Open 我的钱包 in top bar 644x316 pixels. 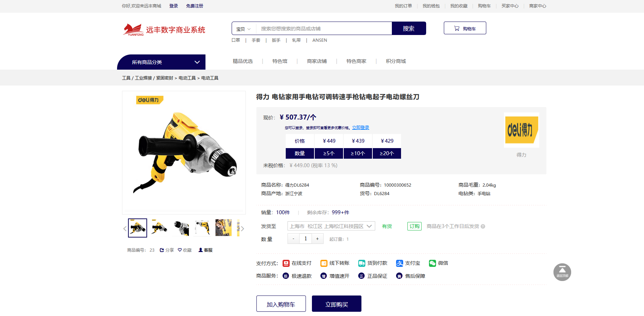[431, 6]
